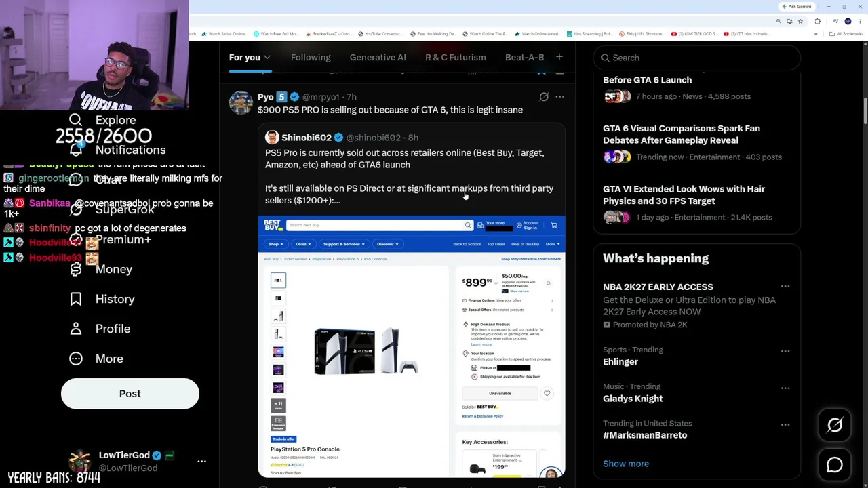Open the Gladys Knight trending topic
This screenshot has width=868, height=488.
633,399
